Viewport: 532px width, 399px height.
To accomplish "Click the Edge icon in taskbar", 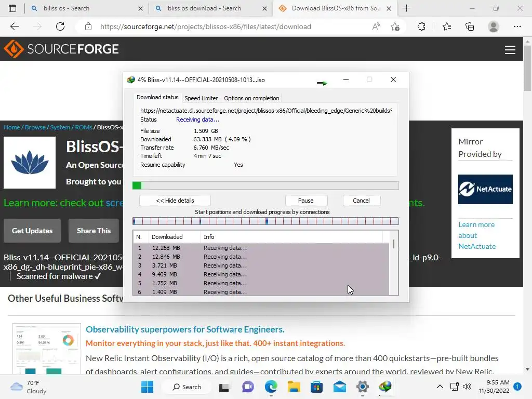I will click(x=271, y=387).
